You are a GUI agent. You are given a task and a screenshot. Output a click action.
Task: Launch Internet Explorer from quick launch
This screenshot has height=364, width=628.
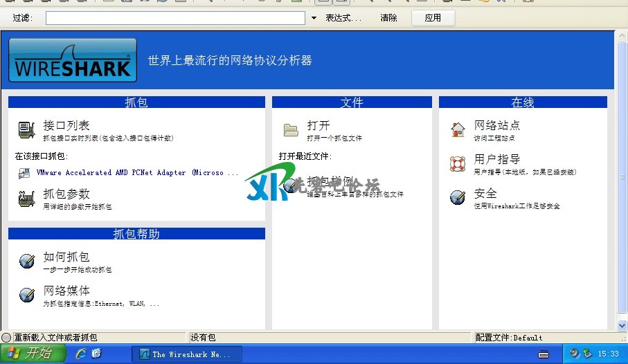[81, 354]
